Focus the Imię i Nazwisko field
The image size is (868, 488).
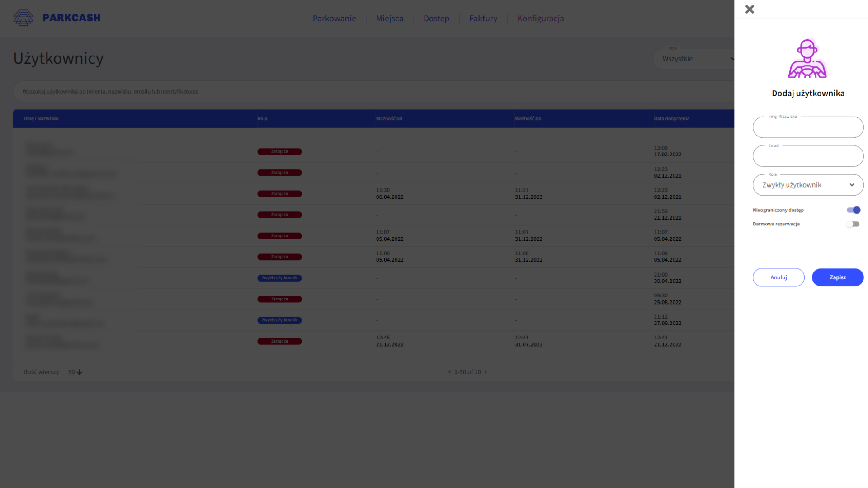807,128
